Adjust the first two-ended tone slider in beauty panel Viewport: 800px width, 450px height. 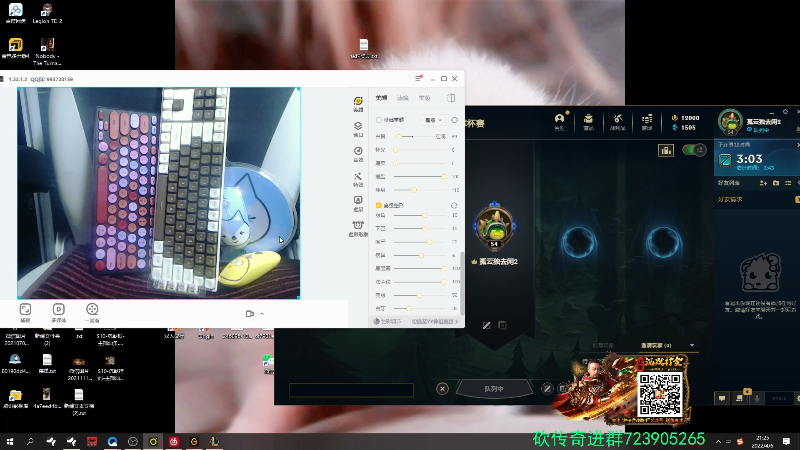[x=413, y=137]
